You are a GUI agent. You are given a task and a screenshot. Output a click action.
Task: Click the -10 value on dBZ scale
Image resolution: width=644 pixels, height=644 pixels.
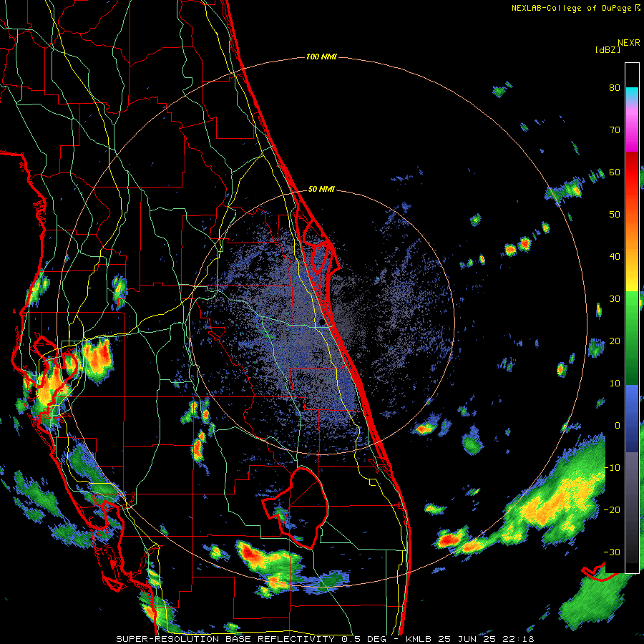pos(612,468)
